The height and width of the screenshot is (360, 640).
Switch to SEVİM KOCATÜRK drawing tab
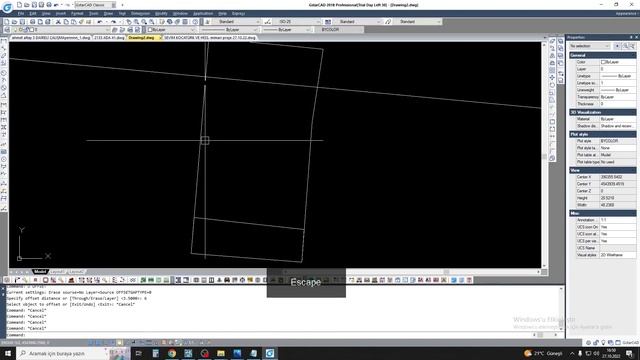coord(209,38)
